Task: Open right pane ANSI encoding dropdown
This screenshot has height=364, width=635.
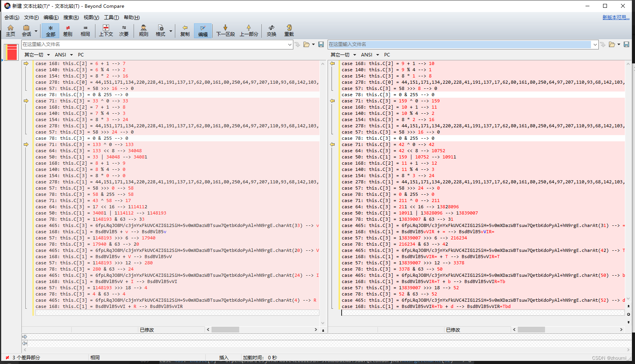Action: pyautogui.click(x=370, y=55)
